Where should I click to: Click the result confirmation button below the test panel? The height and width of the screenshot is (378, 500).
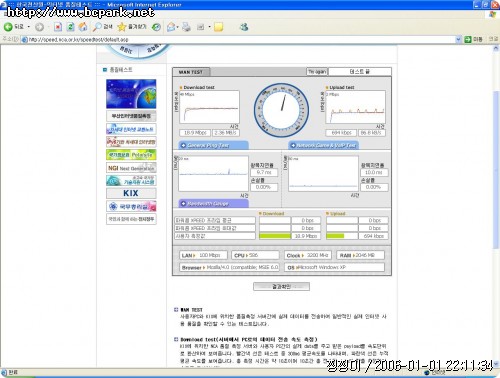281,287
